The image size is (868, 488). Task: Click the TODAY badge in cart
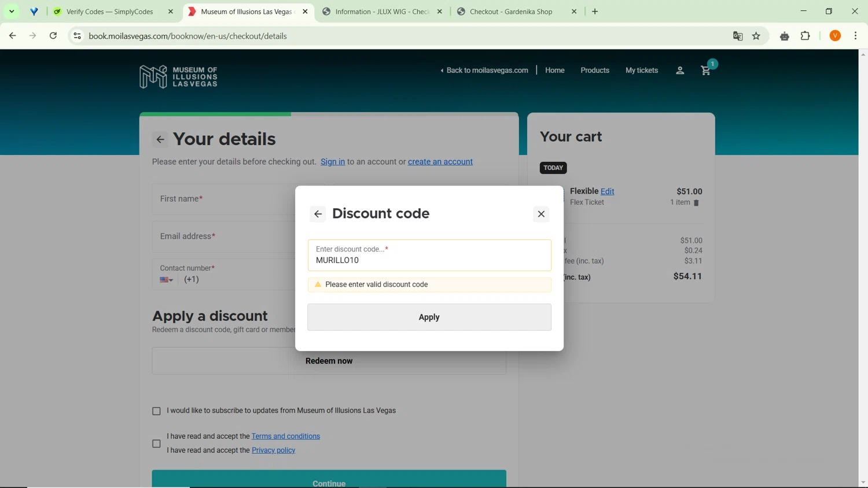tap(553, 168)
